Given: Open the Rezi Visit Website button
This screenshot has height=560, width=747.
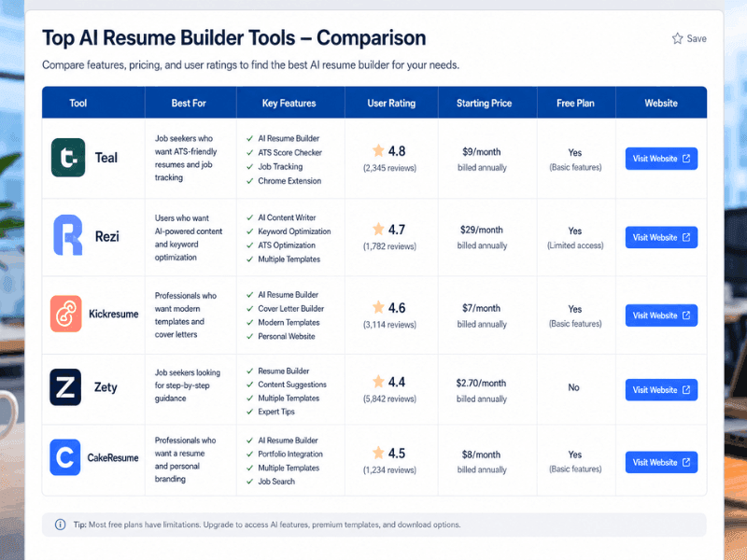Looking at the screenshot, I should pyautogui.click(x=661, y=237).
